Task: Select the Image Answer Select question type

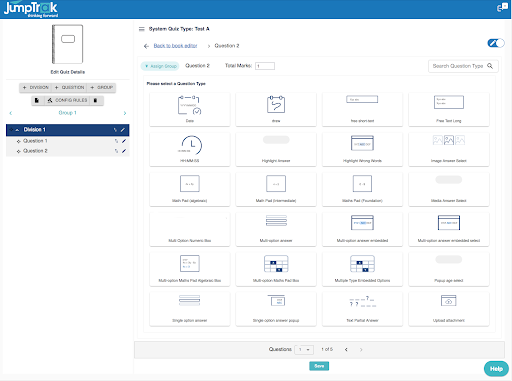Action: pyautogui.click(x=449, y=149)
